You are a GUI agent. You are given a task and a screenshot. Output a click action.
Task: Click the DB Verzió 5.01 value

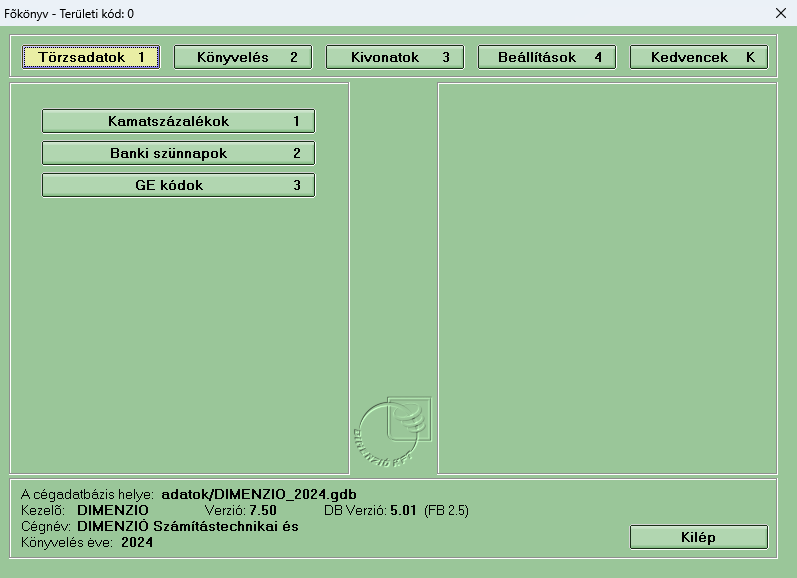click(x=404, y=510)
